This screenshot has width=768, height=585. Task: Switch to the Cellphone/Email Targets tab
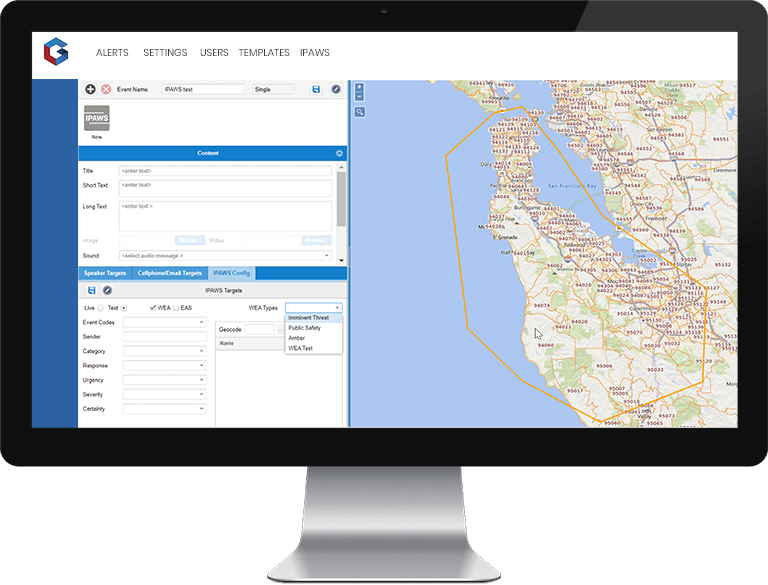click(169, 273)
